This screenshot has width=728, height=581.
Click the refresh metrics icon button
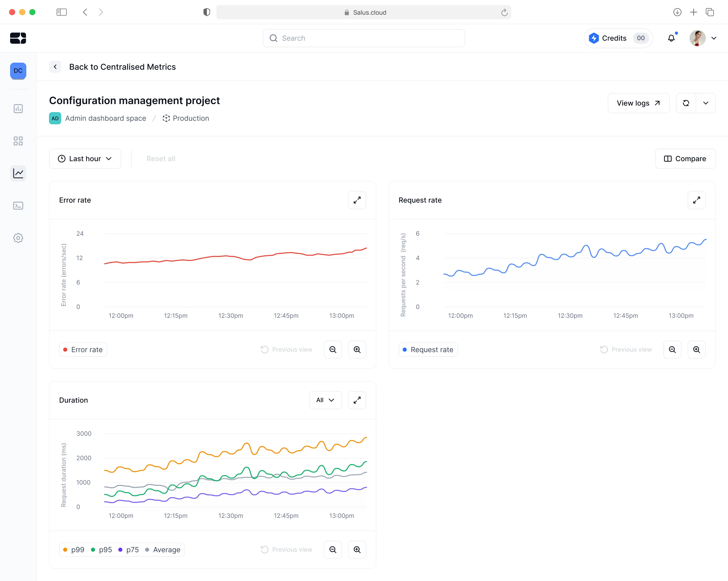pyautogui.click(x=686, y=103)
